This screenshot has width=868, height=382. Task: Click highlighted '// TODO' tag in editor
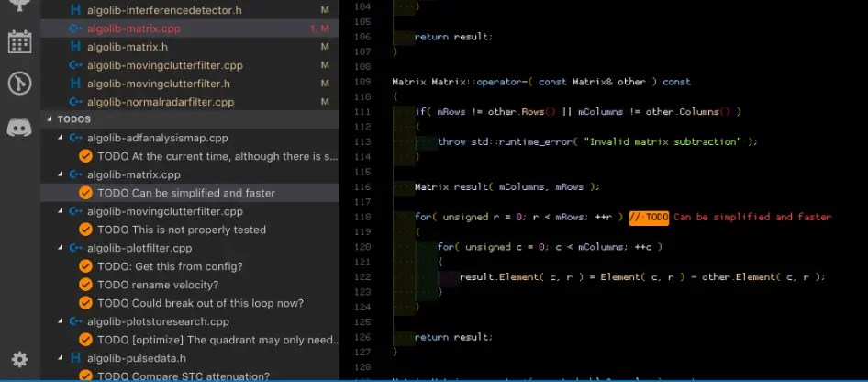pyautogui.click(x=649, y=217)
